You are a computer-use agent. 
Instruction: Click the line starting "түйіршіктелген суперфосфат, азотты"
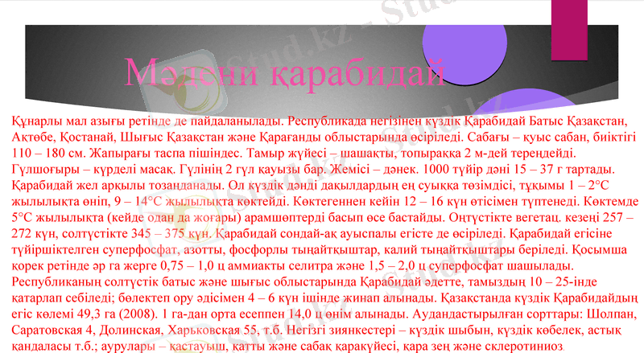(319, 249)
